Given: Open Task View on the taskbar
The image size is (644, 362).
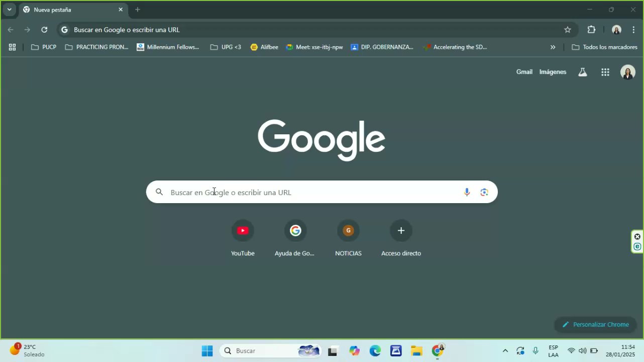Looking at the screenshot, I should click(x=333, y=351).
